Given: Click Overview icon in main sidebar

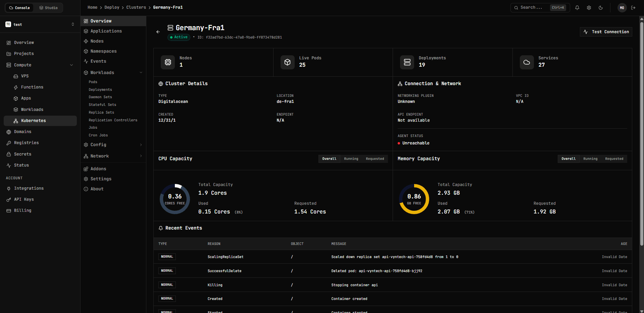Looking at the screenshot, I should tap(9, 43).
